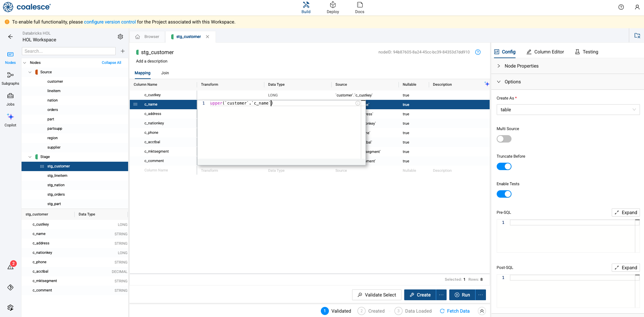Viewport: 644px width, 317px height.
Task: Open the problems warning icon with badge 2
Action: pos(10,267)
